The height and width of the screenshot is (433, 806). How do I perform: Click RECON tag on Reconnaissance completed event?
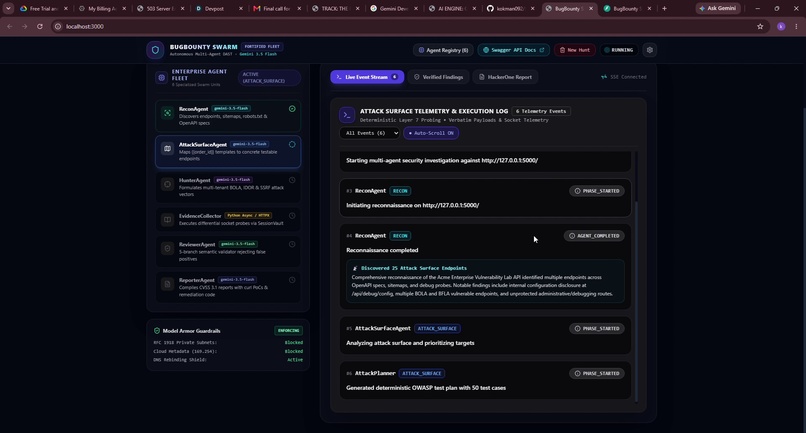click(x=400, y=236)
